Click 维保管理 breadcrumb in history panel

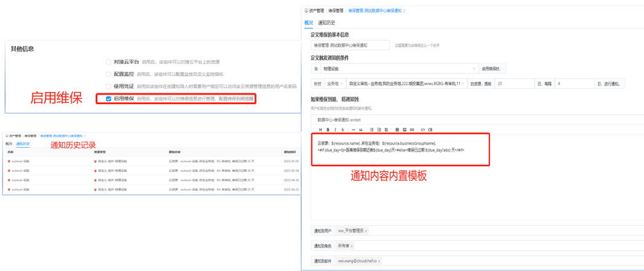click(x=30, y=135)
